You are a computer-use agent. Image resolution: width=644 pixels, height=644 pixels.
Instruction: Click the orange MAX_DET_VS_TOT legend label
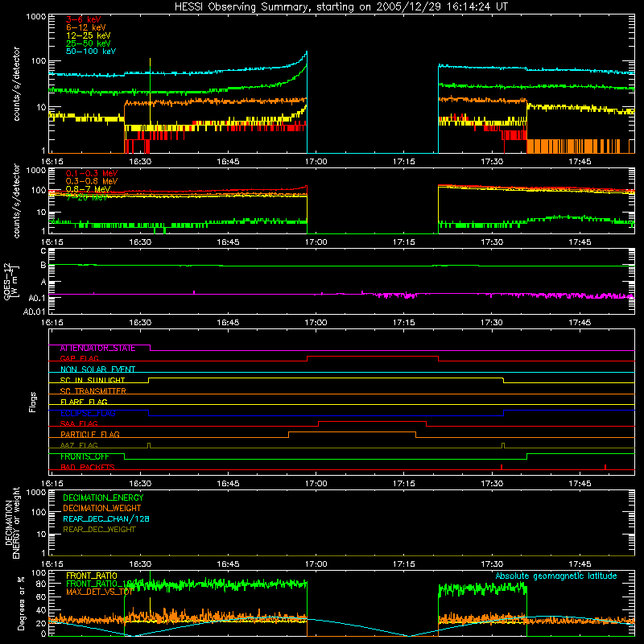[x=99, y=592]
